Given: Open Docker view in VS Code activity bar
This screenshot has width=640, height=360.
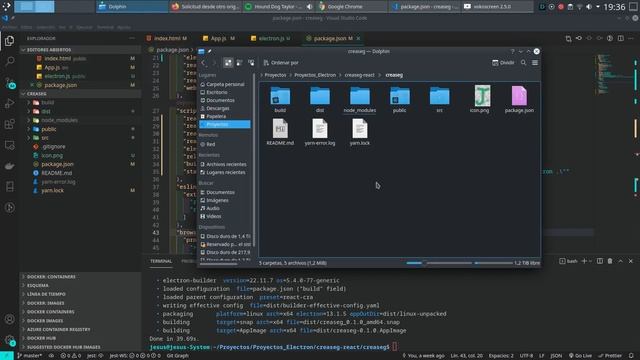Looking at the screenshot, I should click(x=9, y=166).
